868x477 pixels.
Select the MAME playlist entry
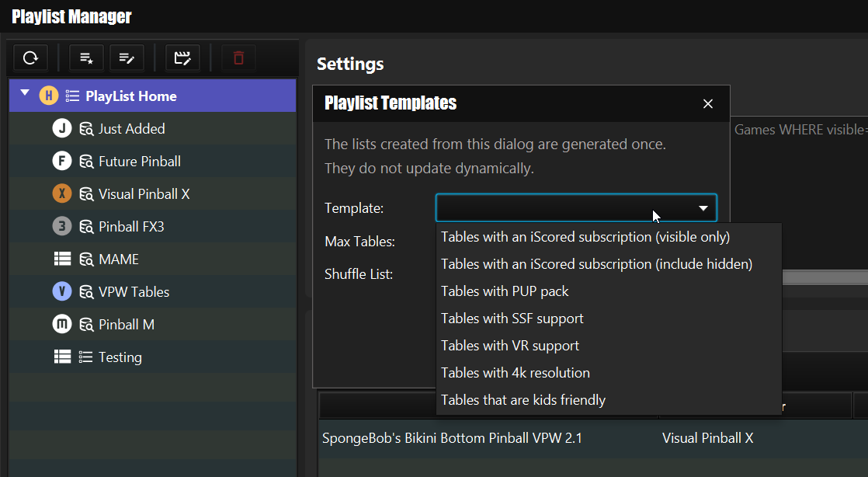[118, 259]
